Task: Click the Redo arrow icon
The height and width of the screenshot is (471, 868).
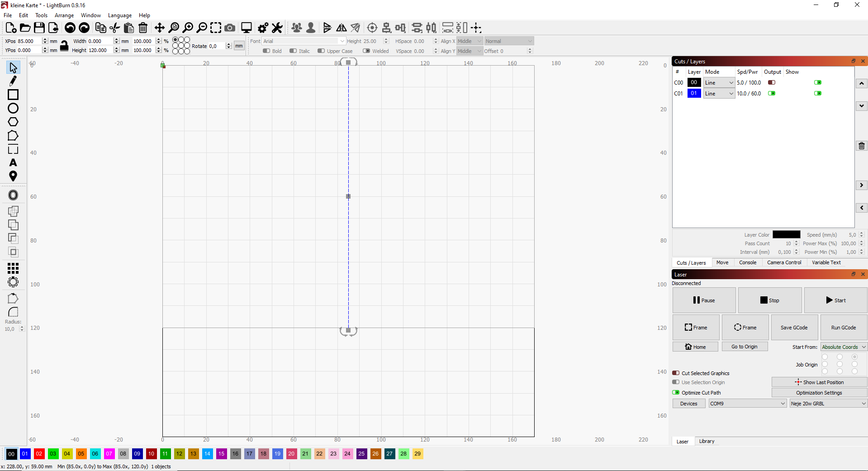Action: (x=84, y=28)
